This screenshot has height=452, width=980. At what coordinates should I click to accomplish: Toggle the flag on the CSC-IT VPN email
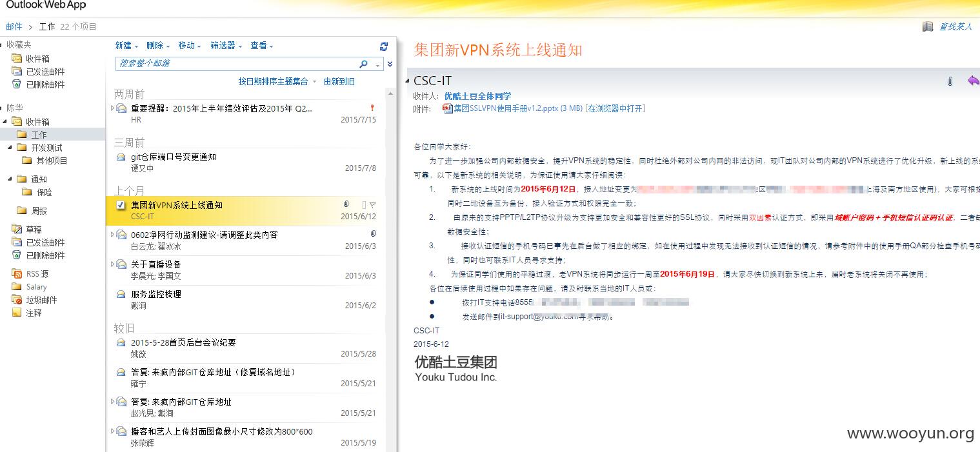tap(373, 205)
